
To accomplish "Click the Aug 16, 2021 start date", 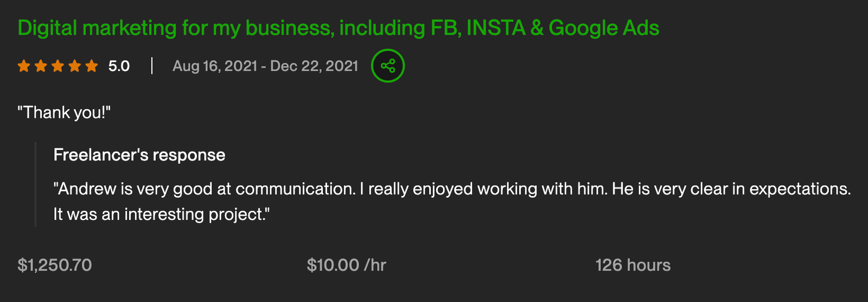I will click(214, 66).
